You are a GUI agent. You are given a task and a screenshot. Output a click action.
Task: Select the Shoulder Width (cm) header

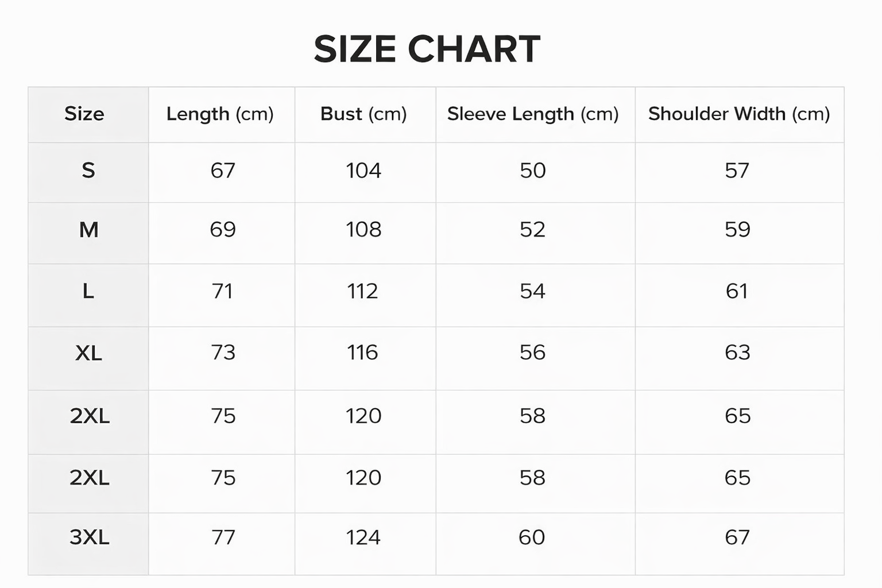click(739, 114)
